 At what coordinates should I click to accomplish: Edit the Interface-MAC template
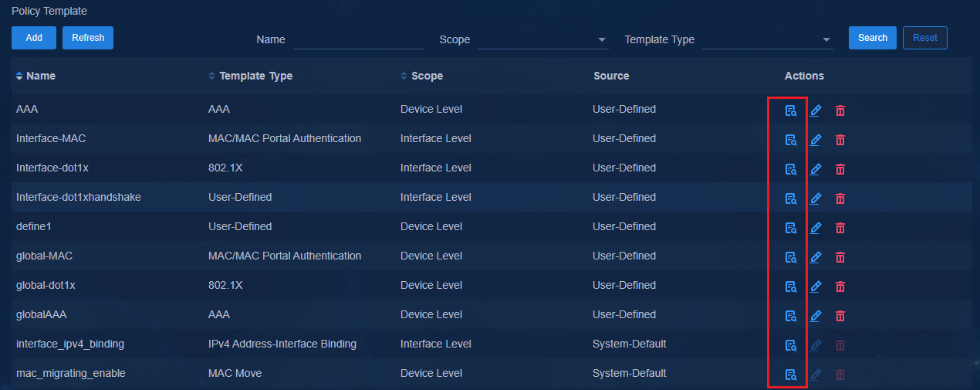(x=816, y=140)
